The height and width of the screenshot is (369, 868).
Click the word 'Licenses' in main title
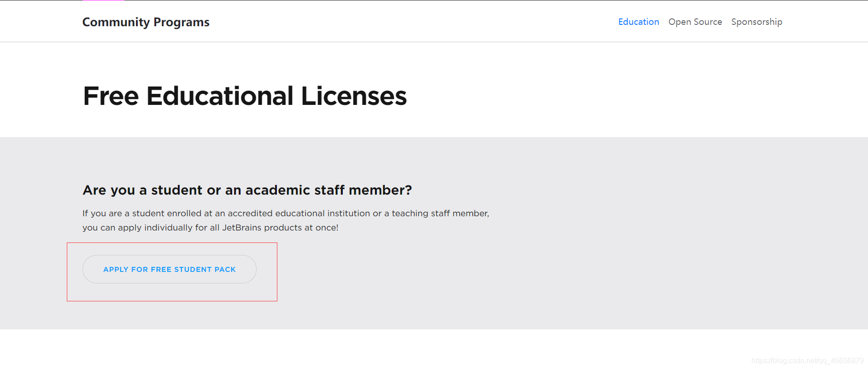354,96
